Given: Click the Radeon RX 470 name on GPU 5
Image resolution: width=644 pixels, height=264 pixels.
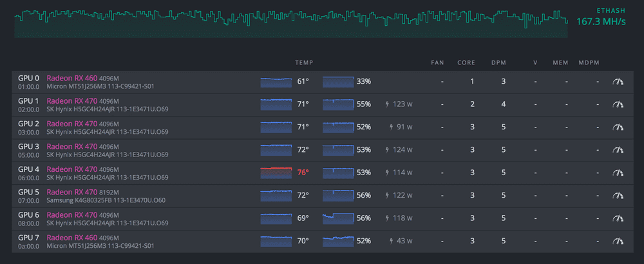Looking at the screenshot, I should click(72, 192).
